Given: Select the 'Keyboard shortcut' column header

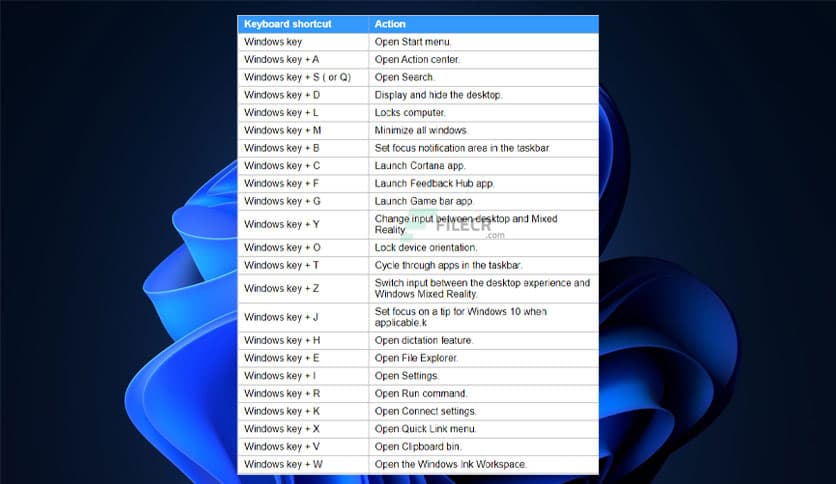Looking at the screenshot, I should tap(303, 24).
